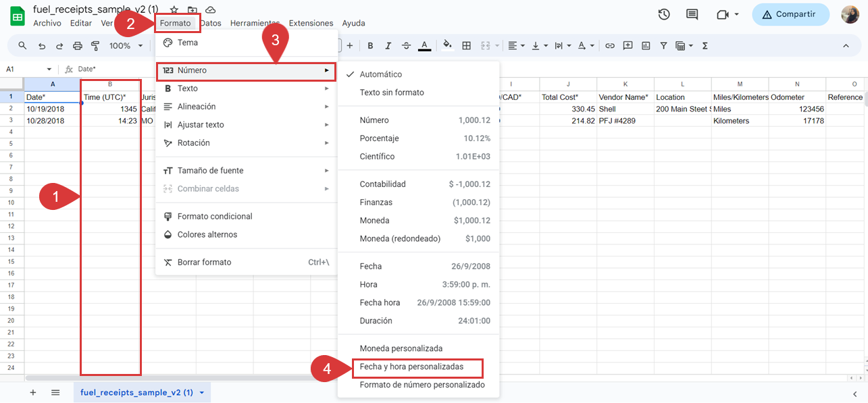868x403 pixels.
Task: Apply Duración number format
Action: point(418,321)
